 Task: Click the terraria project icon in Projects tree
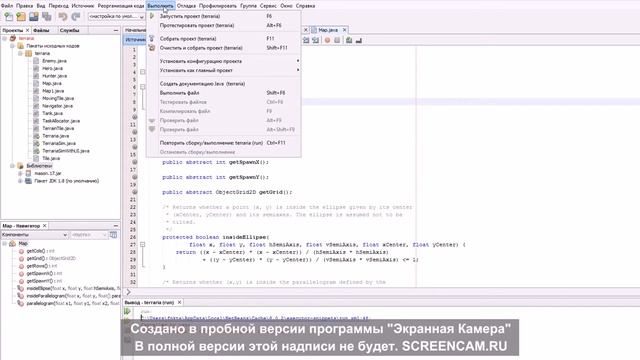point(13,38)
